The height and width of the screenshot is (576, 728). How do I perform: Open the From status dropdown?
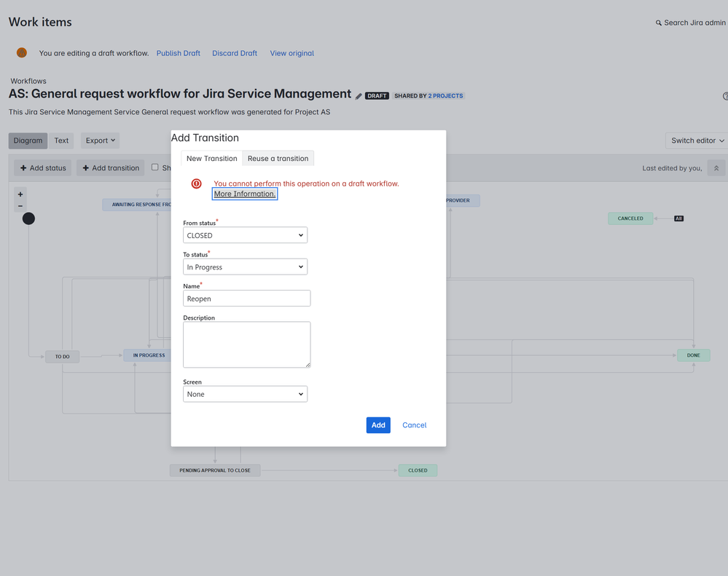click(x=245, y=235)
